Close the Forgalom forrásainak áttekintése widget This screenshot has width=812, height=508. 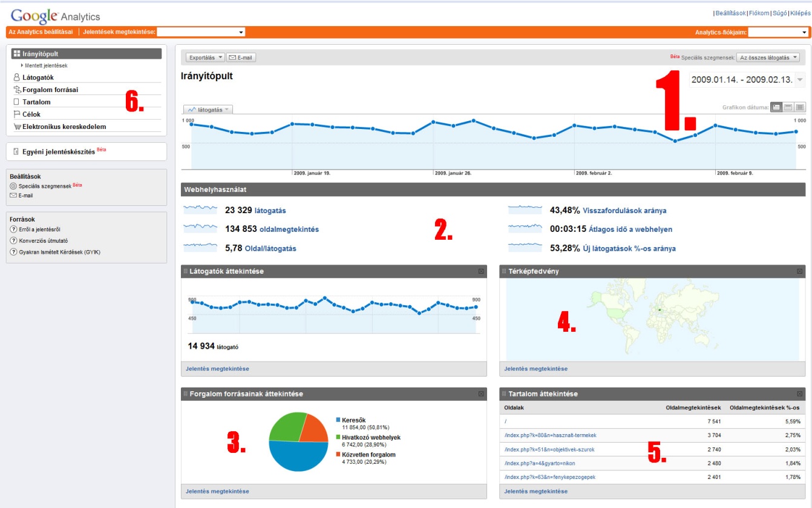click(x=481, y=394)
